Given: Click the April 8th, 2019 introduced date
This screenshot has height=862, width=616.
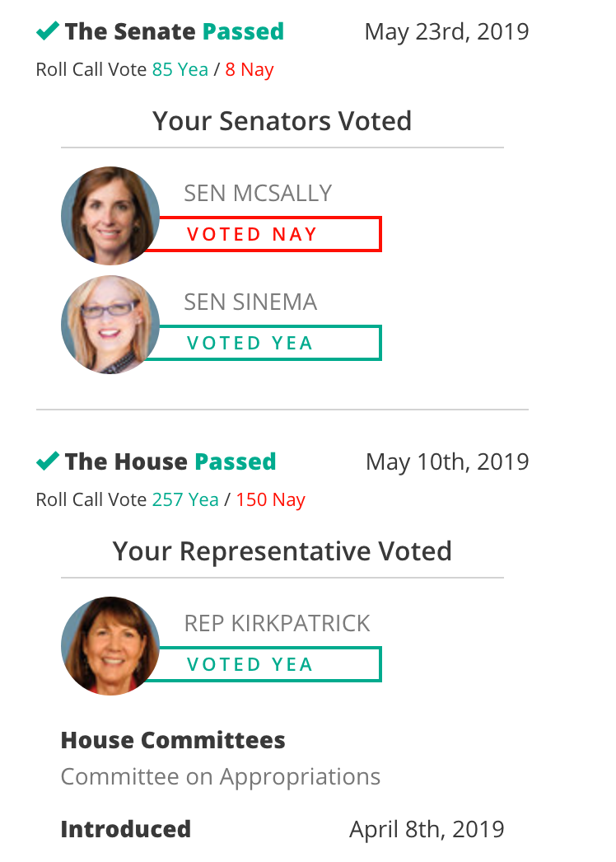Looking at the screenshot, I should tap(427, 830).
